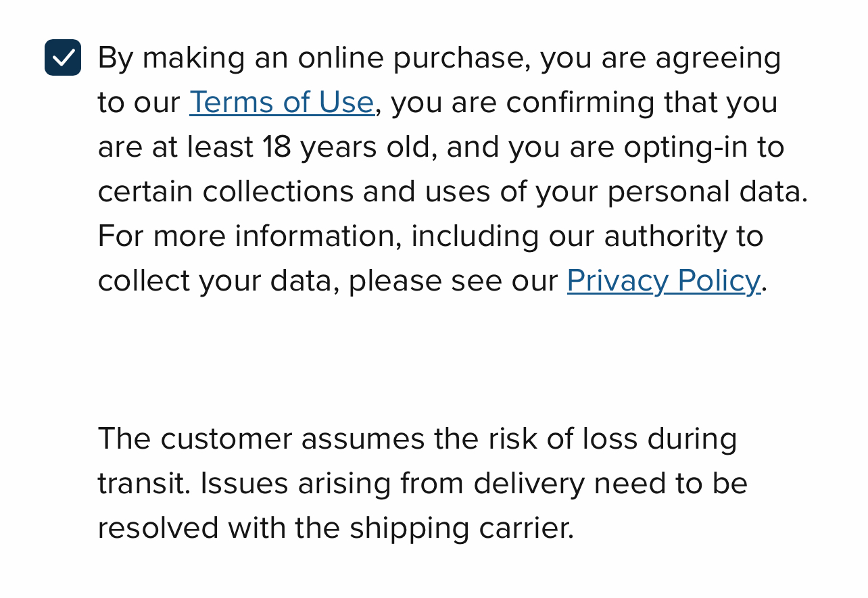
Task: Uncheck the purchase agreement checkbox
Action: [63, 57]
